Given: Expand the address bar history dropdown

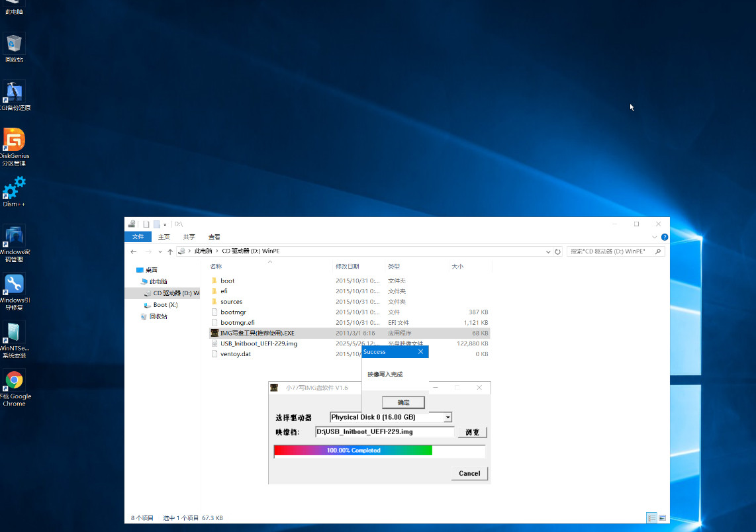Looking at the screenshot, I should 548,251.
